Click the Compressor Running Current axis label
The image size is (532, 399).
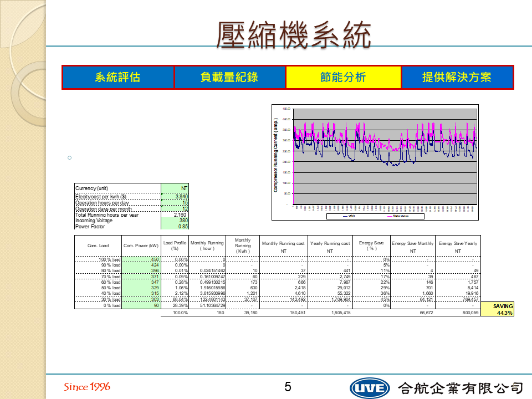[275, 155]
